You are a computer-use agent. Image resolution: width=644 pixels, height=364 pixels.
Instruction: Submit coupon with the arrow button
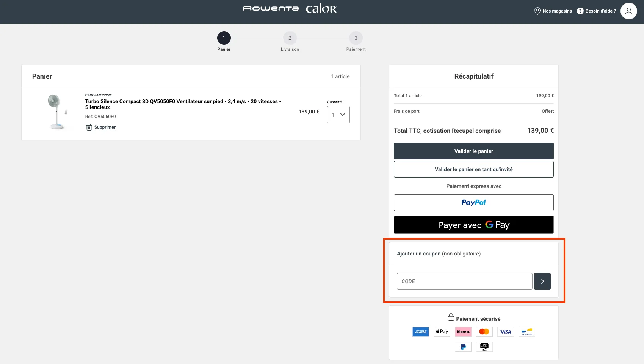(x=542, y=281)
